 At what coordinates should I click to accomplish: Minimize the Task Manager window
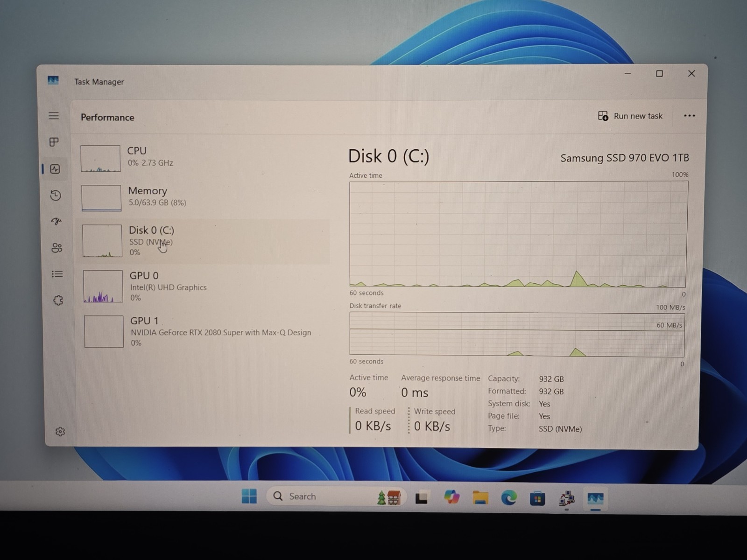click(628, 73)
